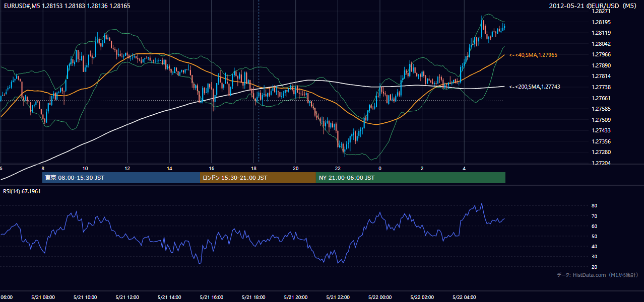Click the RSI 60 level label
644x302 pixels.
pos(595,226)
